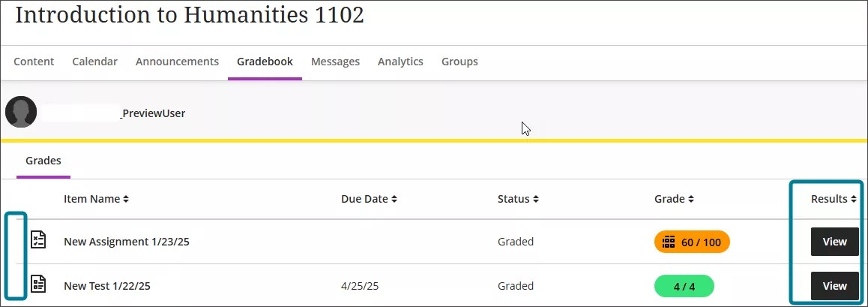This screenshot has height=307, width=868.
Task: Click the rubric icon in the 60 / 100 grade pill
Action: tap(669, 242)
